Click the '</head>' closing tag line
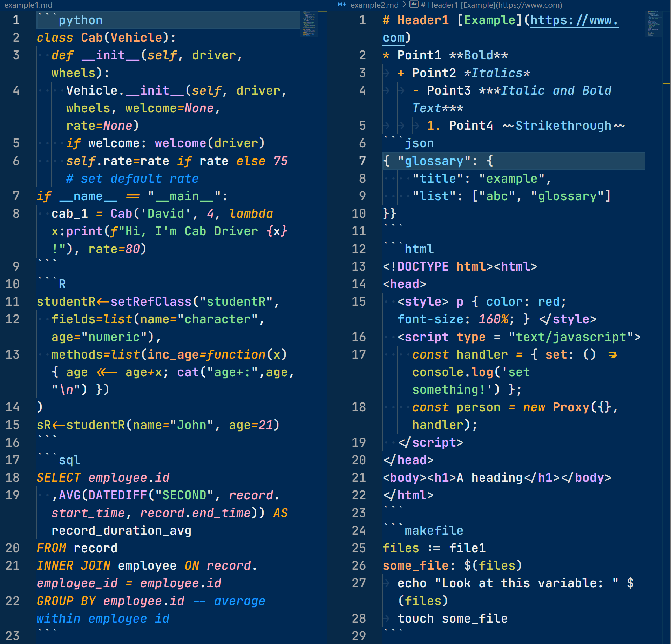Image resolution: width=671 pixels, height=644 pixels. (x=408, y=460)
